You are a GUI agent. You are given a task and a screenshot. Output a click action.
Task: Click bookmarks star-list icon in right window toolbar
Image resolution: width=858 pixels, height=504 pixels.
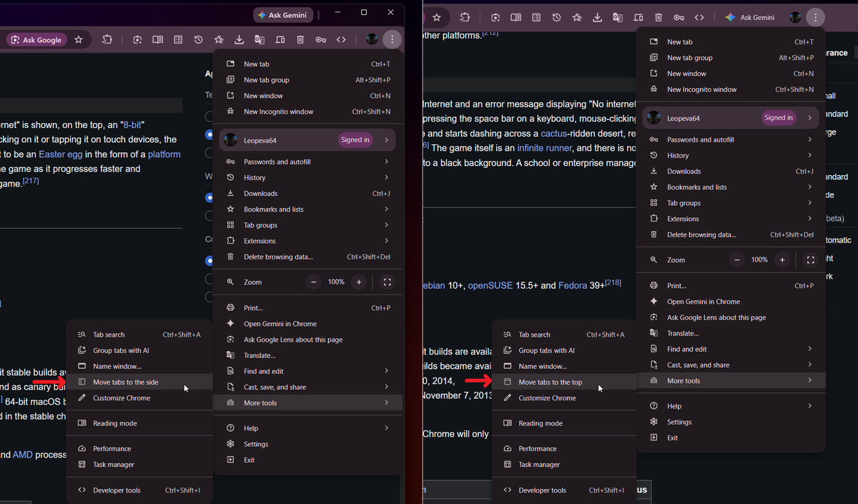[x=576, y=17]
